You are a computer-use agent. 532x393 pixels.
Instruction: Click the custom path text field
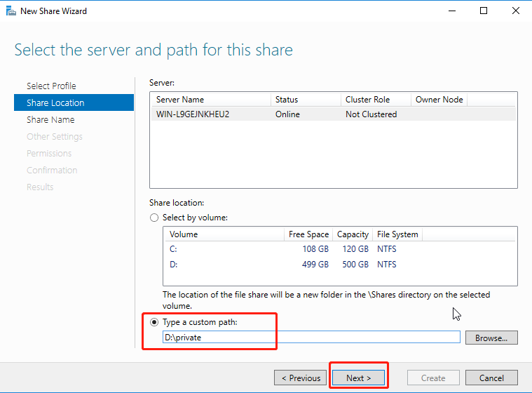311,338
